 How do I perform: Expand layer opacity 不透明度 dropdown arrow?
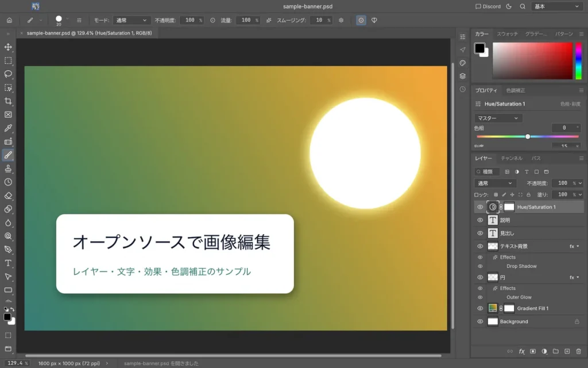tap(580, 183)
